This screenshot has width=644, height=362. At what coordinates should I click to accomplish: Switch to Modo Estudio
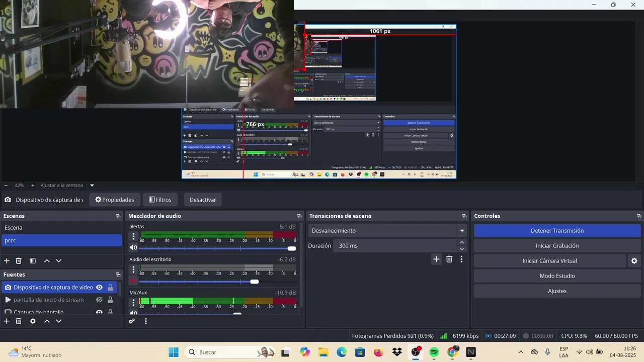click(x=557, y=276)
